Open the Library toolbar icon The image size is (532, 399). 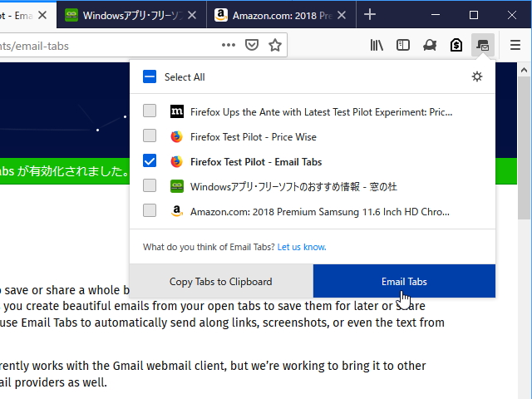coord(377,45)
